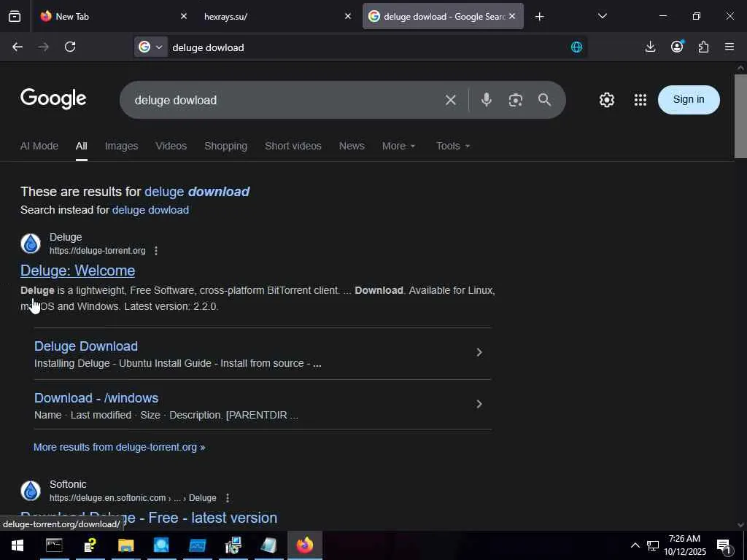This screenshot has width=747, height=560.
Task: Open the search engine selector dropdown
Action: (151, 47)
